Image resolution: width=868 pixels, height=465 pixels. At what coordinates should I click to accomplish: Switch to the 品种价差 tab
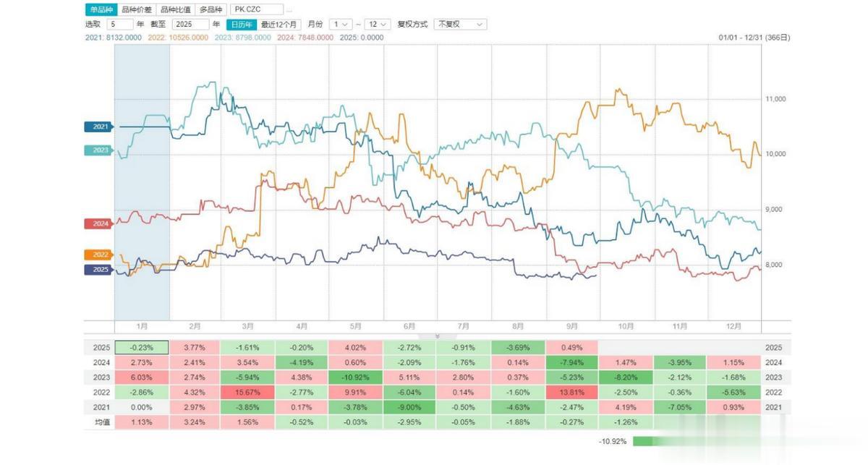point(137,10)
